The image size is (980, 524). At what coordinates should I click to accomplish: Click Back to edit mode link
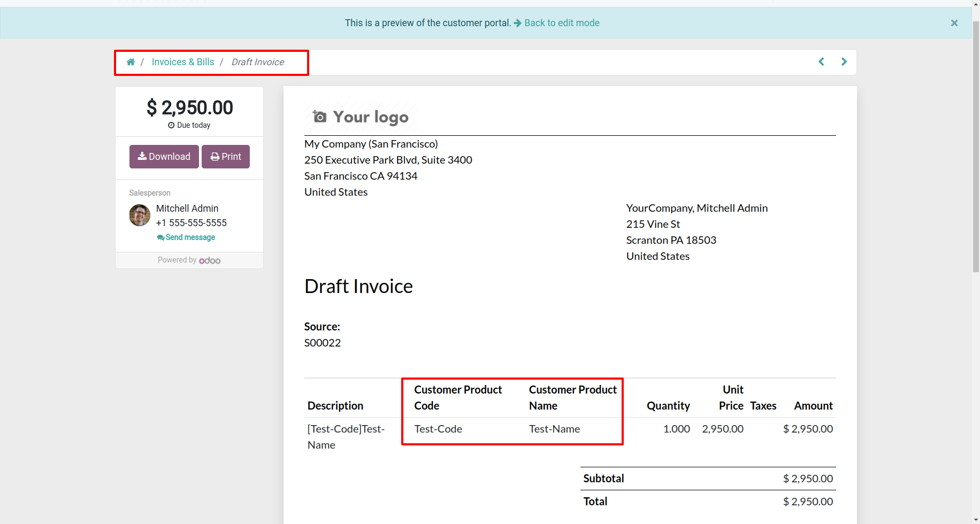[x=562, y=23]
